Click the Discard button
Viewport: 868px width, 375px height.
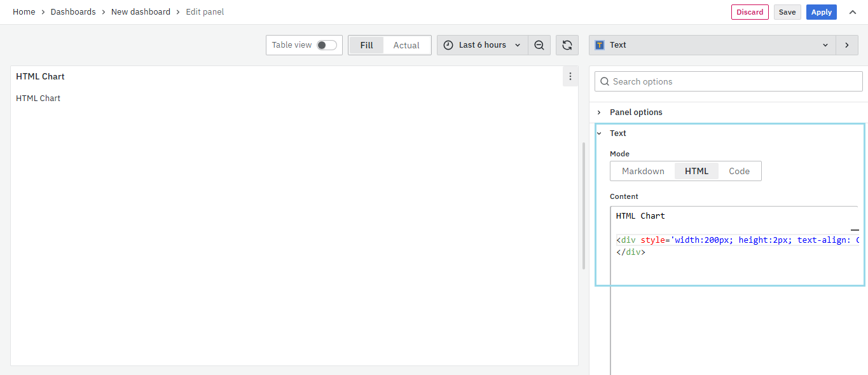coord(750,12)
